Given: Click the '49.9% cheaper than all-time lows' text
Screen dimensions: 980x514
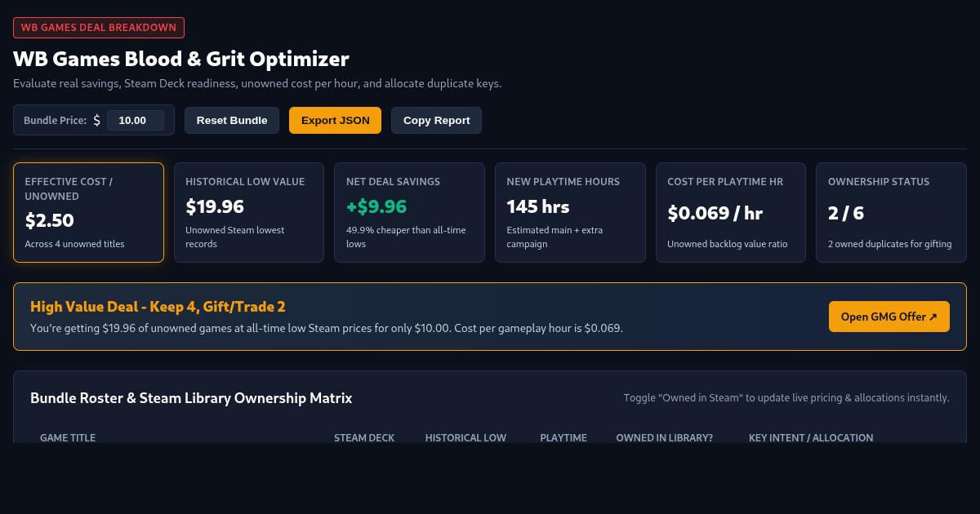Looking at the screenshot, I should [406, 237].
